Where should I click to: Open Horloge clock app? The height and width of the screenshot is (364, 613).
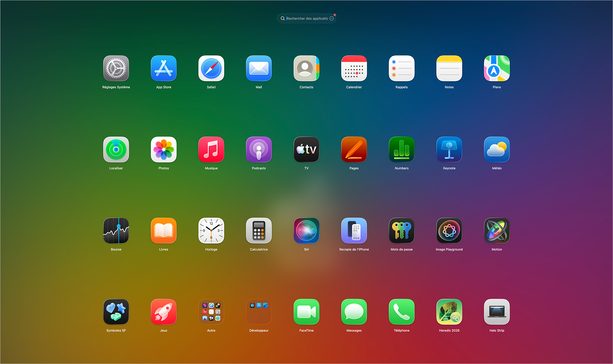pyautogui.click(x=211, y=231)
